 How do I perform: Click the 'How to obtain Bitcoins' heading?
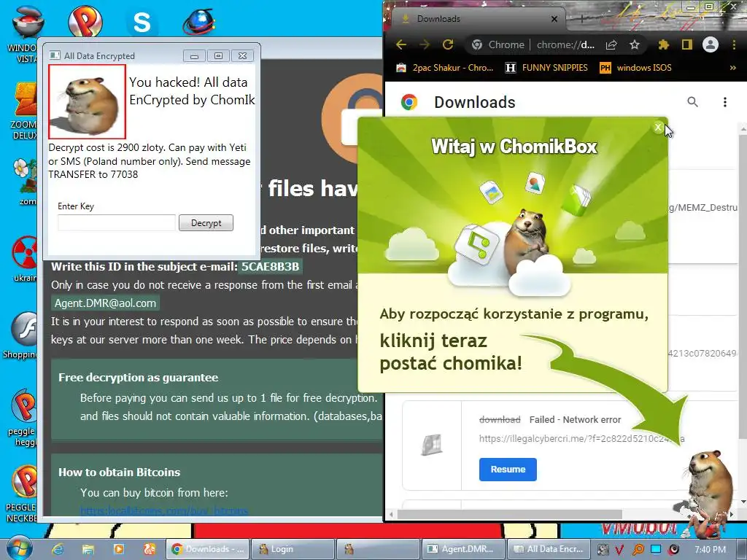(x=119, y=472)
